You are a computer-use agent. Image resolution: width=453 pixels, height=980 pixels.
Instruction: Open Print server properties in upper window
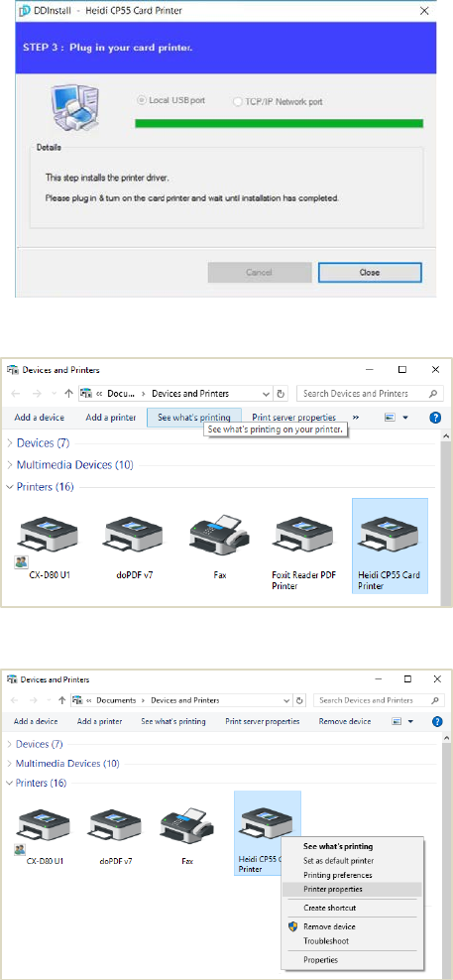tap(293, 418)
